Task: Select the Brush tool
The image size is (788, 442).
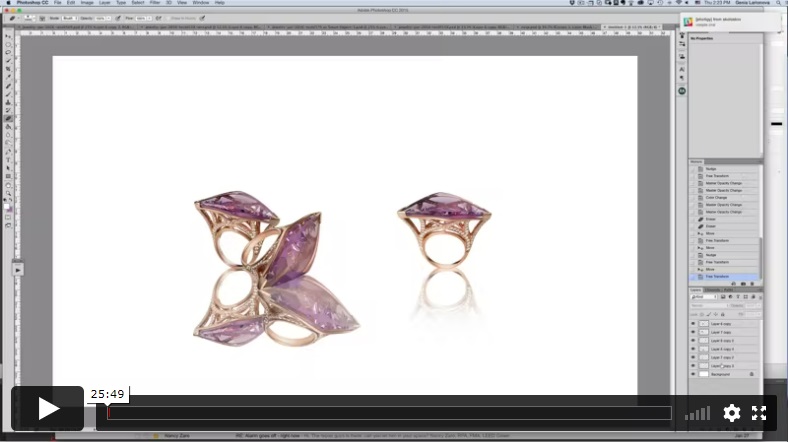Action: tap(9, 94)
